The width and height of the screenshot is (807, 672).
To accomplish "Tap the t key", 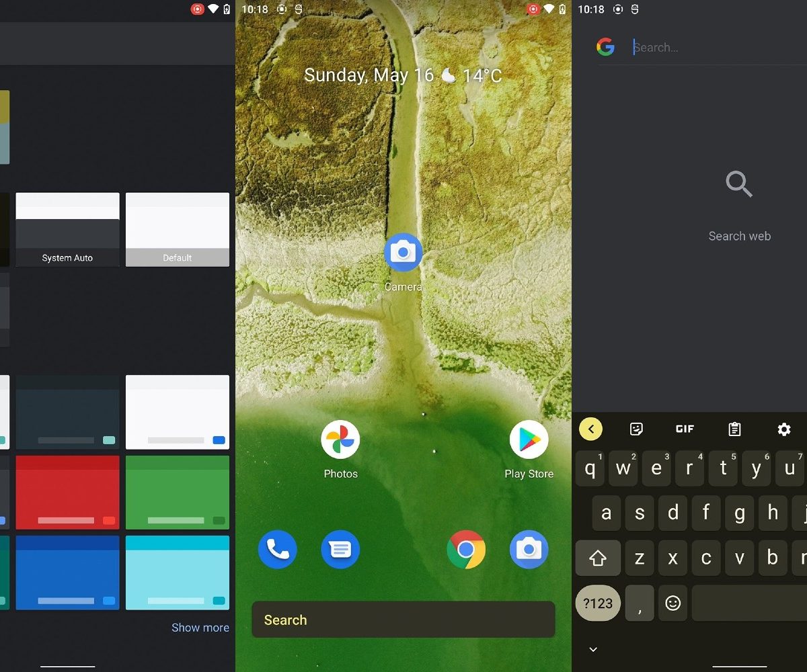I will (x=723, y=468).
